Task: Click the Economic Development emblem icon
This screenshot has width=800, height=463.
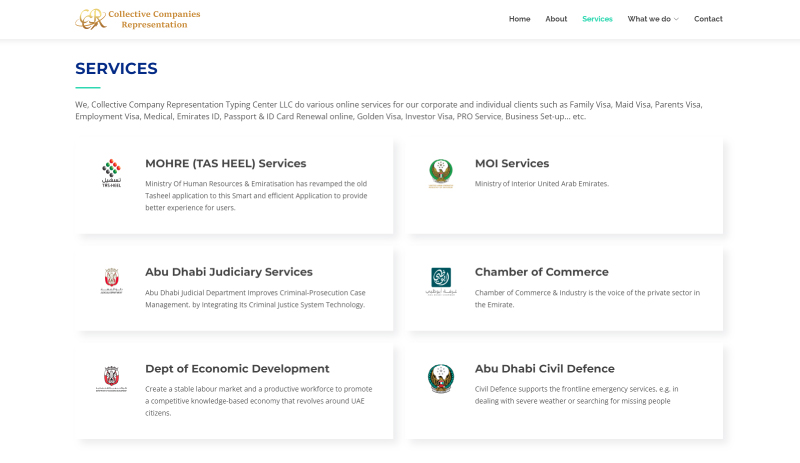Action: [111, 378]
